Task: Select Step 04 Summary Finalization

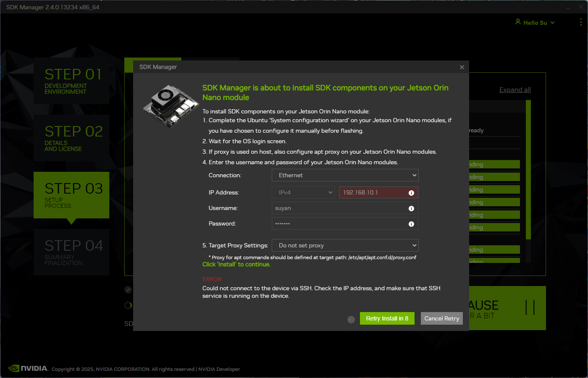Action: coord(71,252)
